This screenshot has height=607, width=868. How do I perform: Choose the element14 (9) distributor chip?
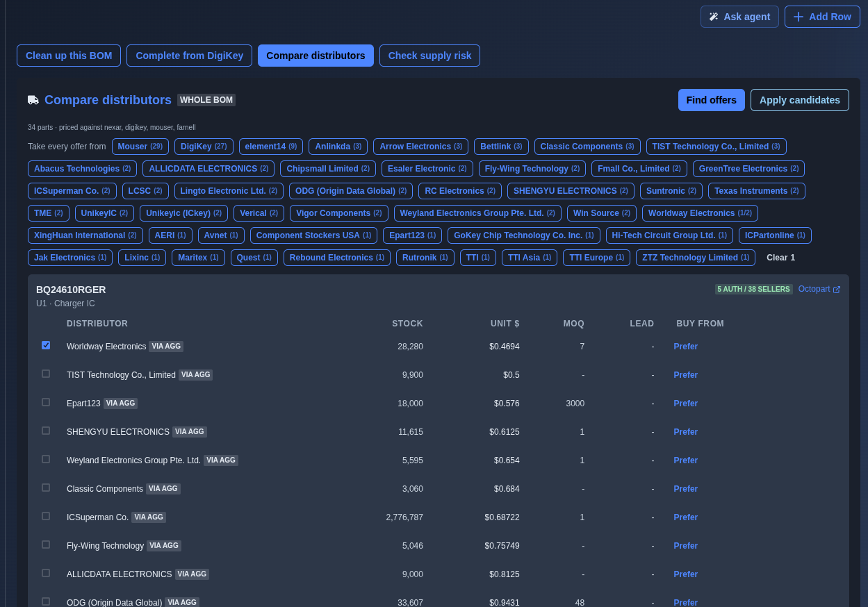(x=271, y=147)
